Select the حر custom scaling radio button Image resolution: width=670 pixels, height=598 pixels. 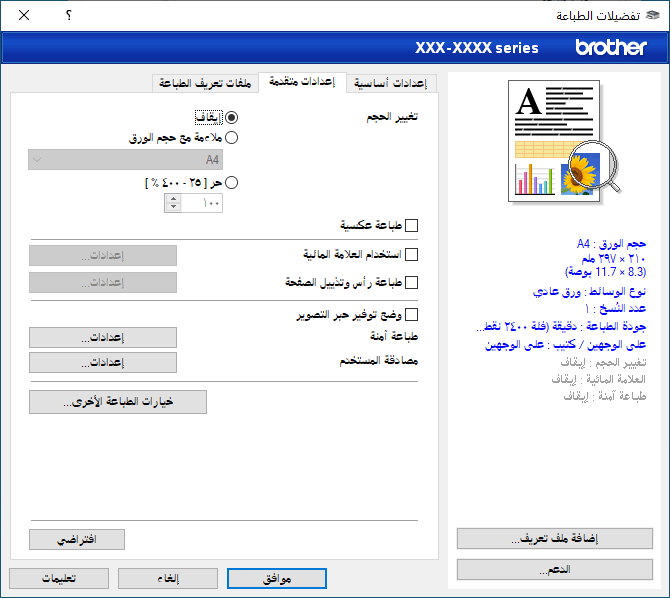pyautogui.click(x=232, y=183)
